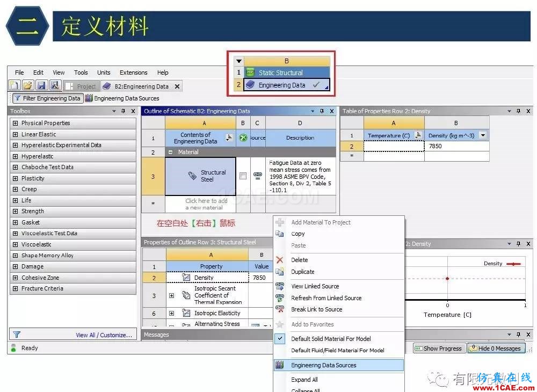Toggle Filter Engineering Data button

pos(48,98)
